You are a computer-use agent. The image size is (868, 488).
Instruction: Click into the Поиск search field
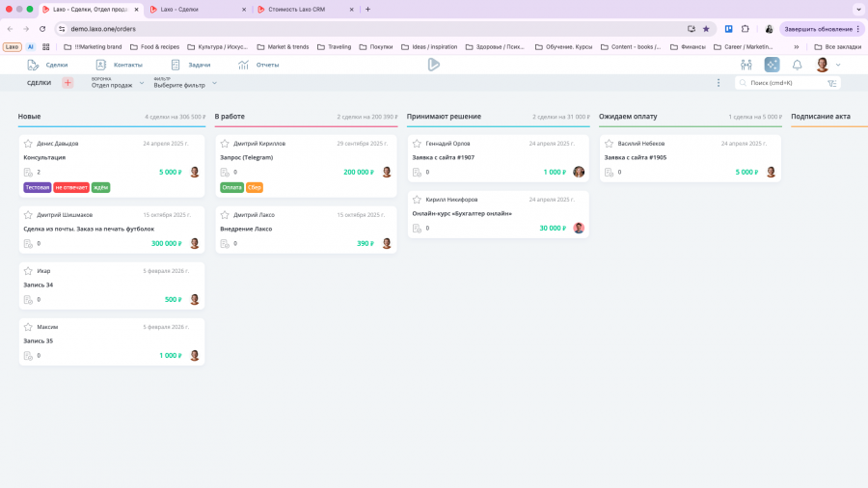coord(783,83)
